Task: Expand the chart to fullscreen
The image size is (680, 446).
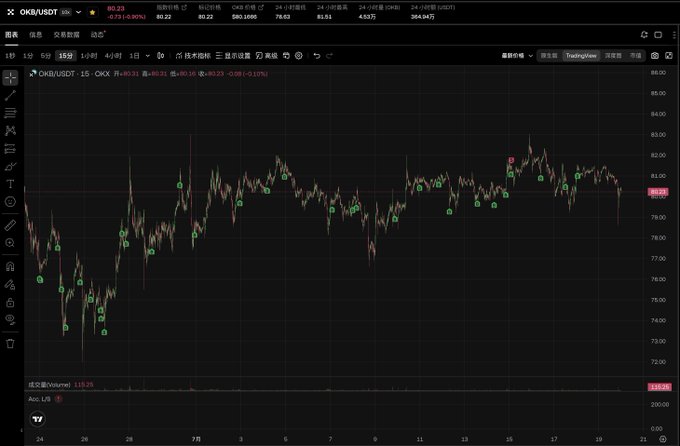Action: coord(669,56)
